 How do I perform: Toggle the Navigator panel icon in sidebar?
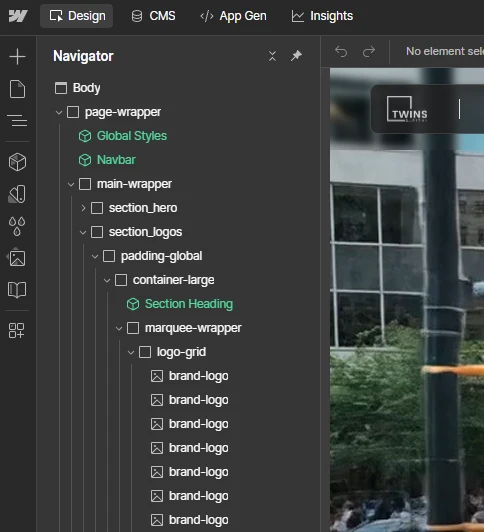coord(17,120)
